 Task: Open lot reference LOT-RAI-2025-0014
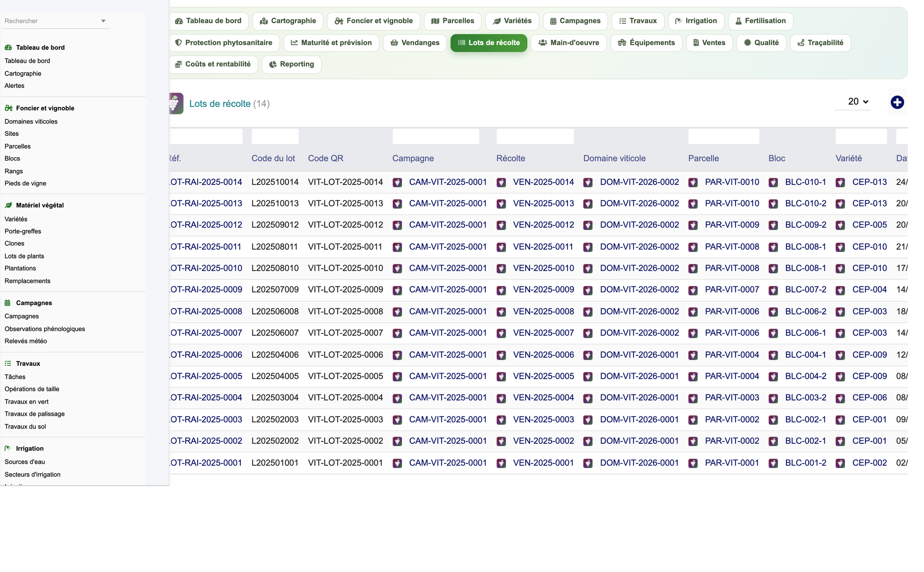[x=206, y=182]
